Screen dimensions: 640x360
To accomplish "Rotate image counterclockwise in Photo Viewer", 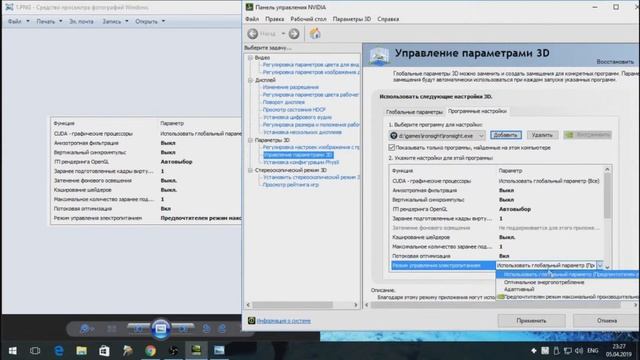I will (207, 329).
